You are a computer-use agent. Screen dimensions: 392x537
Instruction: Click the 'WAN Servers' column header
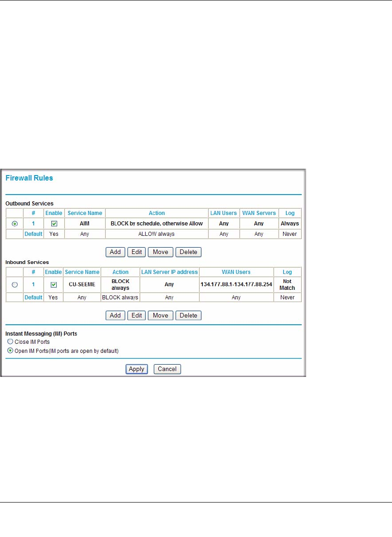[259, 213]
